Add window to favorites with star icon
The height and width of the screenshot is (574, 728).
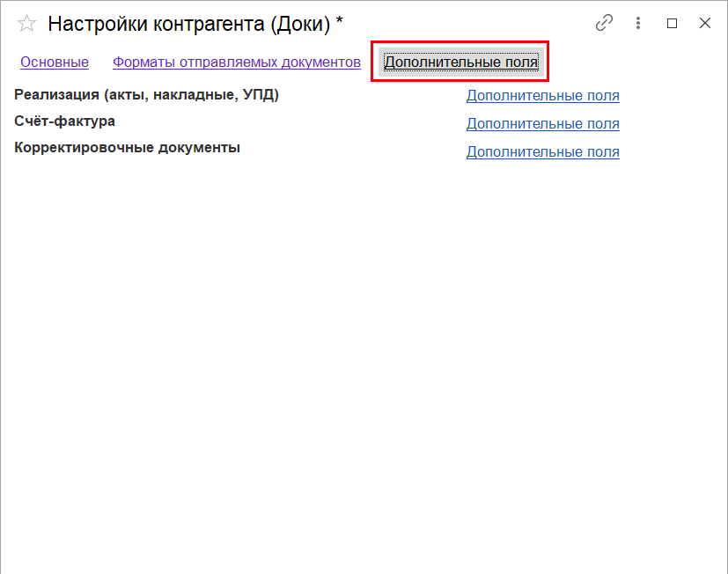point(26,23)
